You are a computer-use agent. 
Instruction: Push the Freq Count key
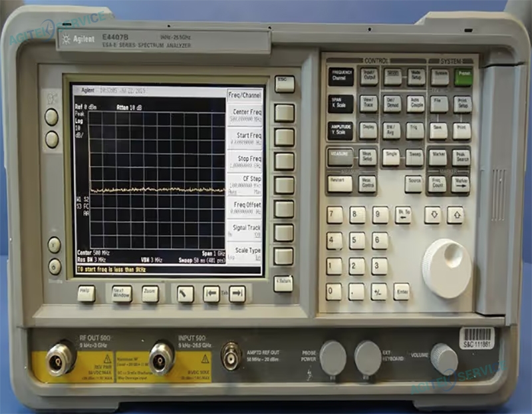(438, 184)
